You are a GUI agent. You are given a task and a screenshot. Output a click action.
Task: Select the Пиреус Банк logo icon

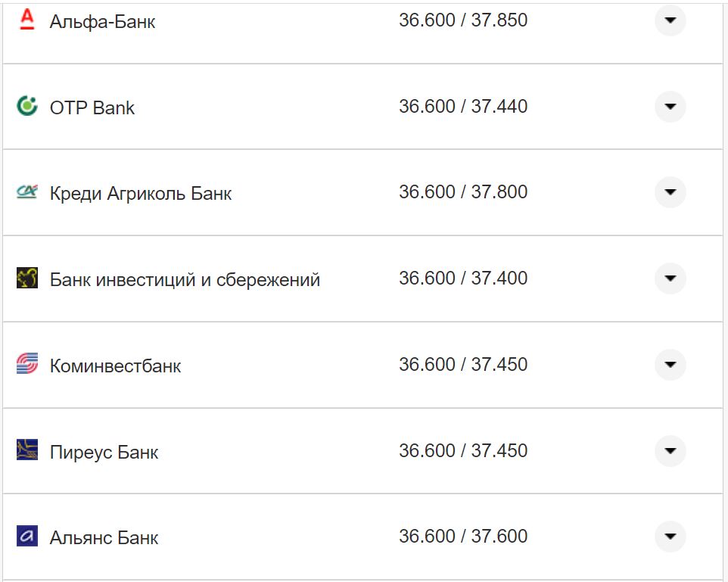(x=26, y=450)
